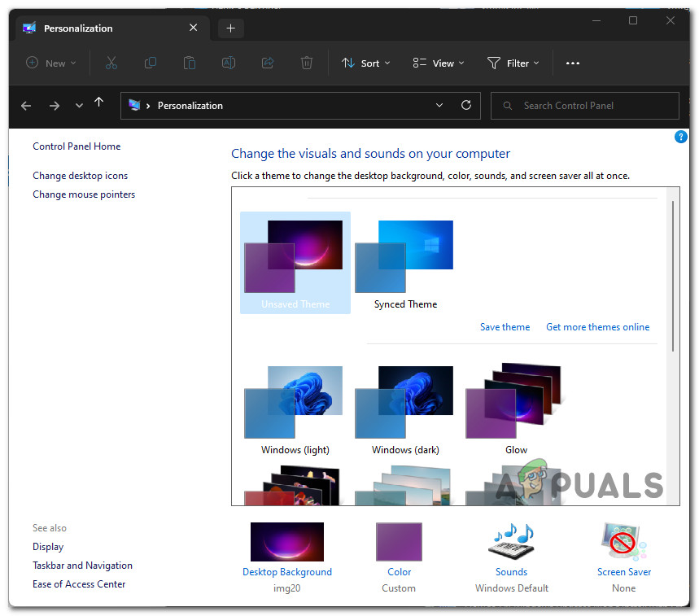Click the Share icon in toolbar
Screen dimensions: 699x616
268,63
